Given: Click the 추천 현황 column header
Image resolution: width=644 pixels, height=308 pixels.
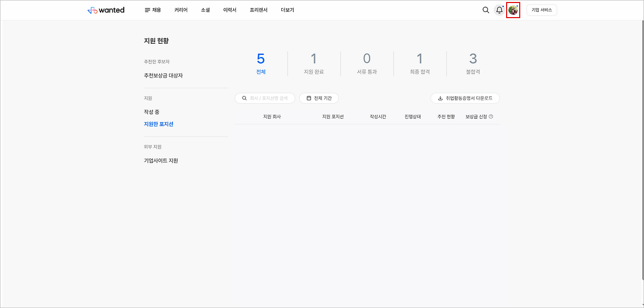Looking at the screenshot, I should [446, 117].
